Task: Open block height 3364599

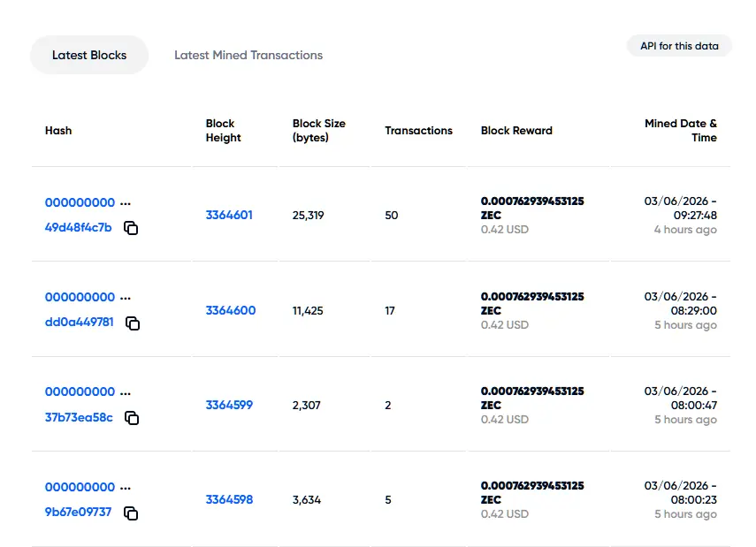Action: 229,405
